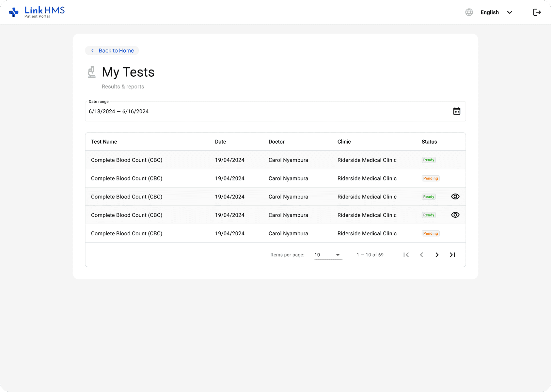The image size is (551, 392).
Task: Go to the next page of results
Action: pyautogui.click(x=437, y=255)
